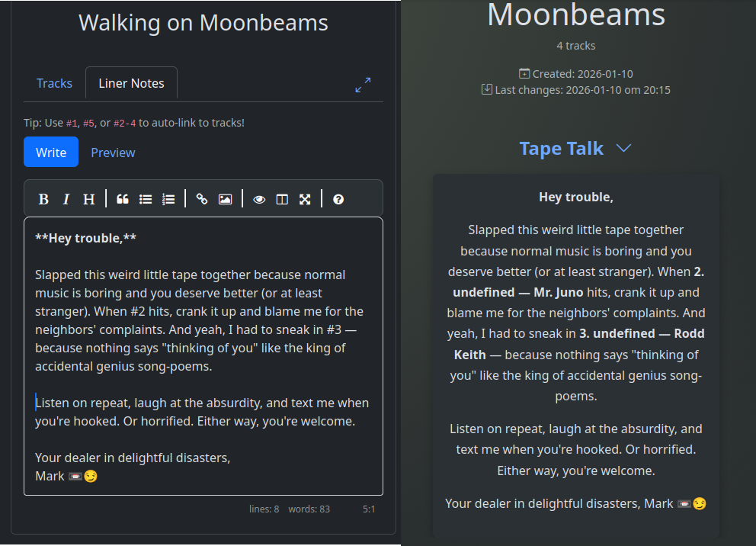Expand panel with diagonal arrows icon
The height and width of the screenshot is (546, 756).
pos(363,85)
